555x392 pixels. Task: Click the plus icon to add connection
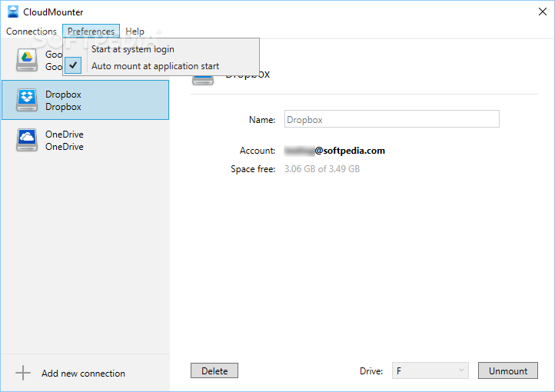pyautogui.click(x=23, y=374)
